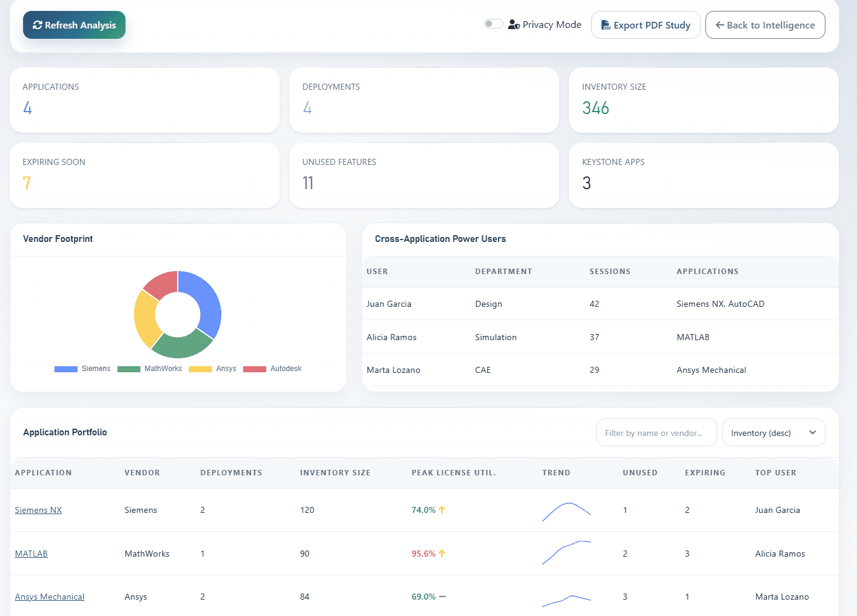Click the INVENTORY SIZE column header
Image resolution: width=857 pixels, height=616 pixels.
click(x=335, y=473)
